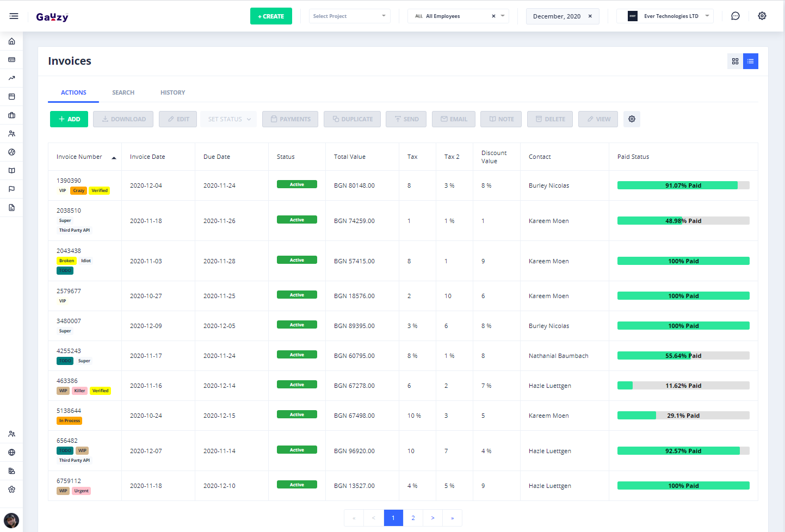This screenshot has width=785, height=532.
Task: Click the home icon in sidebar
Action: click(11, 41)
